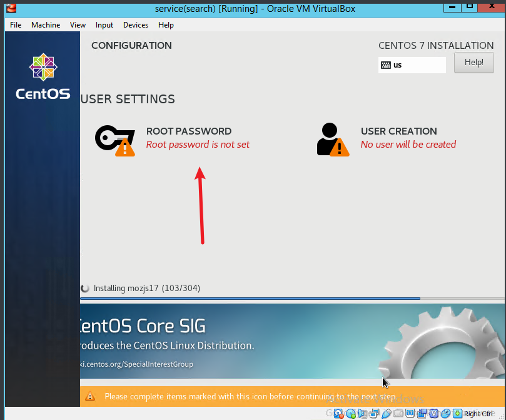Click the CONFIGURATION heading

(131, 46)
